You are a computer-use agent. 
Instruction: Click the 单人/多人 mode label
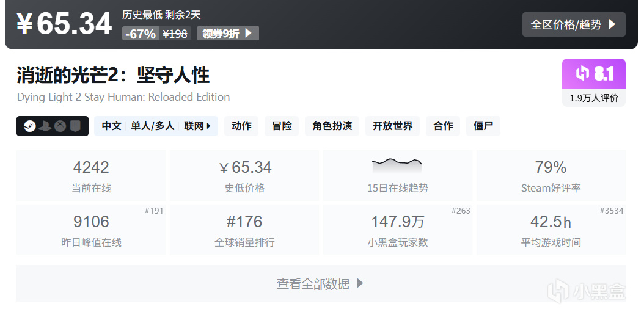click(x=153, y=126)
